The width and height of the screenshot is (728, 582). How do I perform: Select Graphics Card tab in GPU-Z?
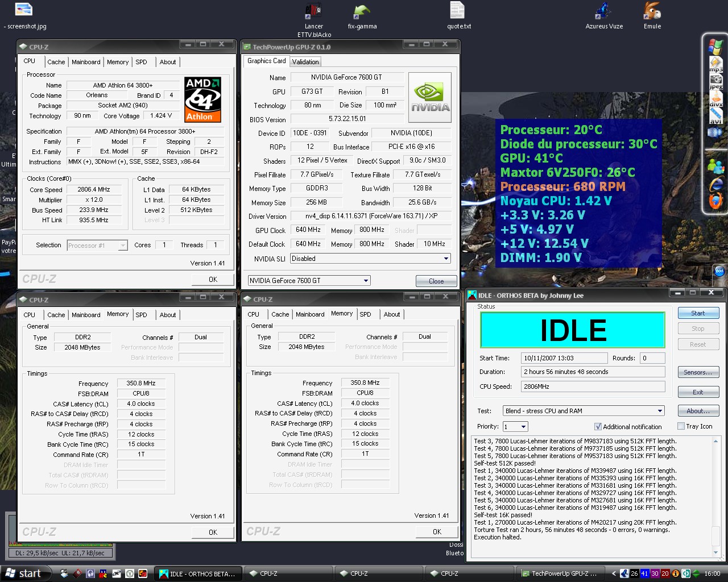pos(266,61)
